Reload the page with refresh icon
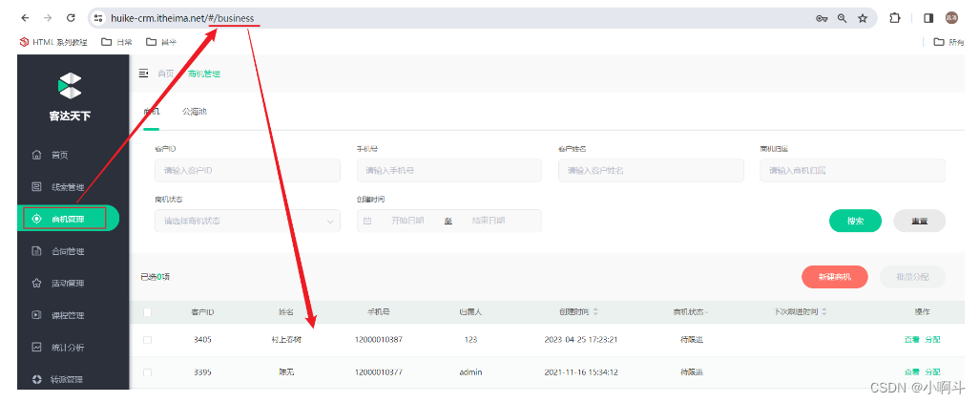Viewport: 980px width, 403px height. point(71,18)
